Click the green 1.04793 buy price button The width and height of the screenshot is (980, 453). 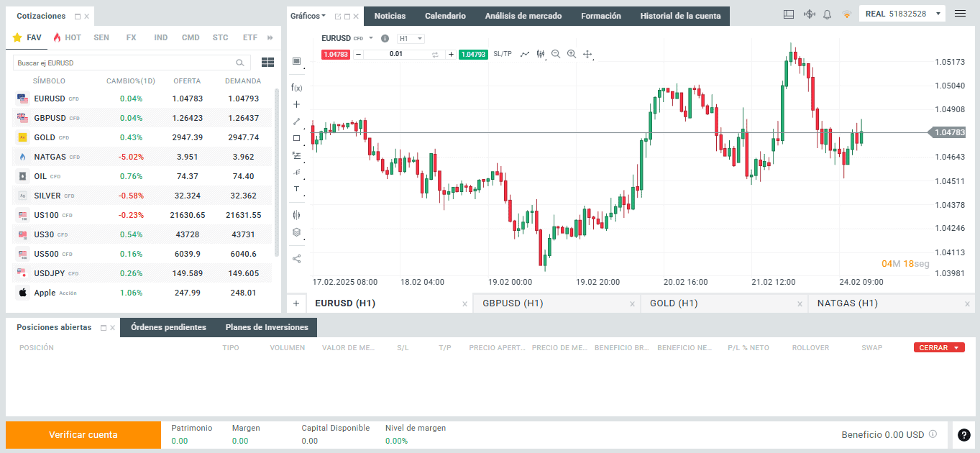[x=473, y=54]
